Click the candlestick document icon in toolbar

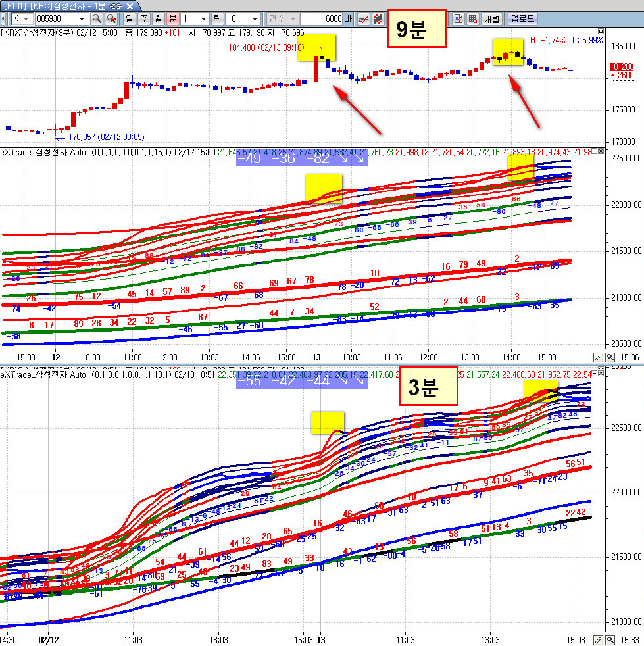click(x=458, y=18)
